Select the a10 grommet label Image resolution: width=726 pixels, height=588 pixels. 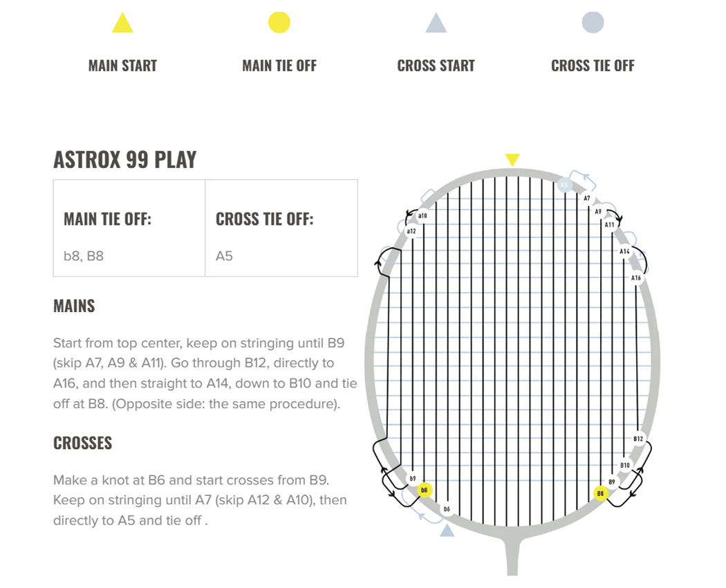pyautogui.click(x=422, y=216)
